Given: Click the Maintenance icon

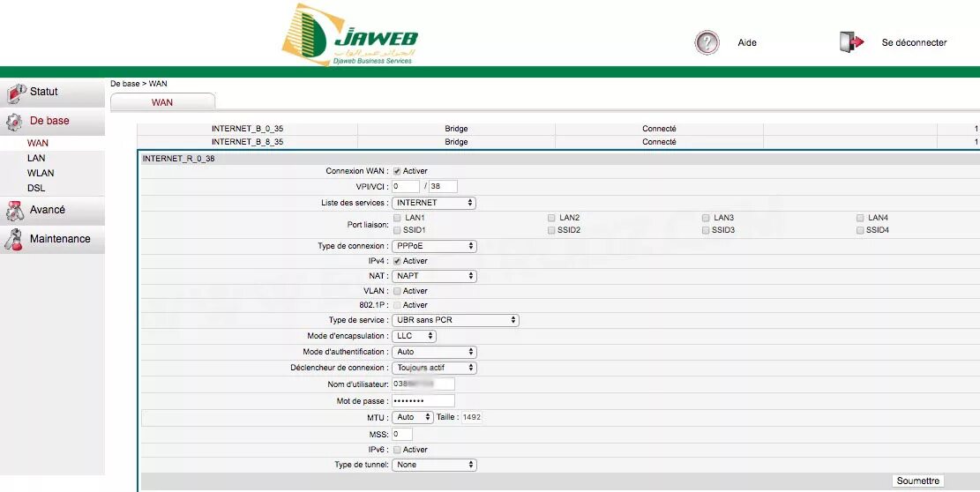Looking at the screenshot, I should pos(13,240).
